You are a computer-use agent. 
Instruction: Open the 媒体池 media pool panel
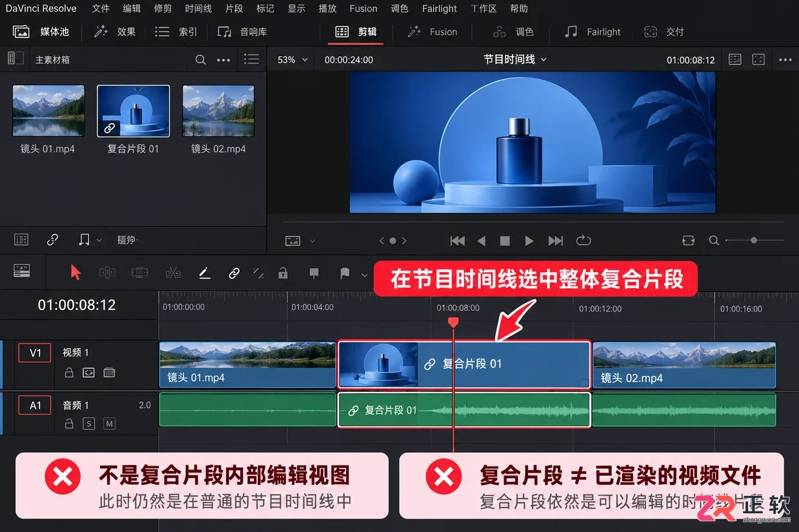tap(41, 32)
